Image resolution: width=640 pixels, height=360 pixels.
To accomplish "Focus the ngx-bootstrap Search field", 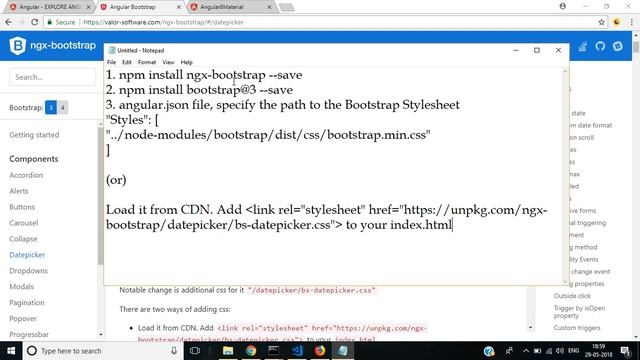I will pyautogui.click(x=53, y=77).
